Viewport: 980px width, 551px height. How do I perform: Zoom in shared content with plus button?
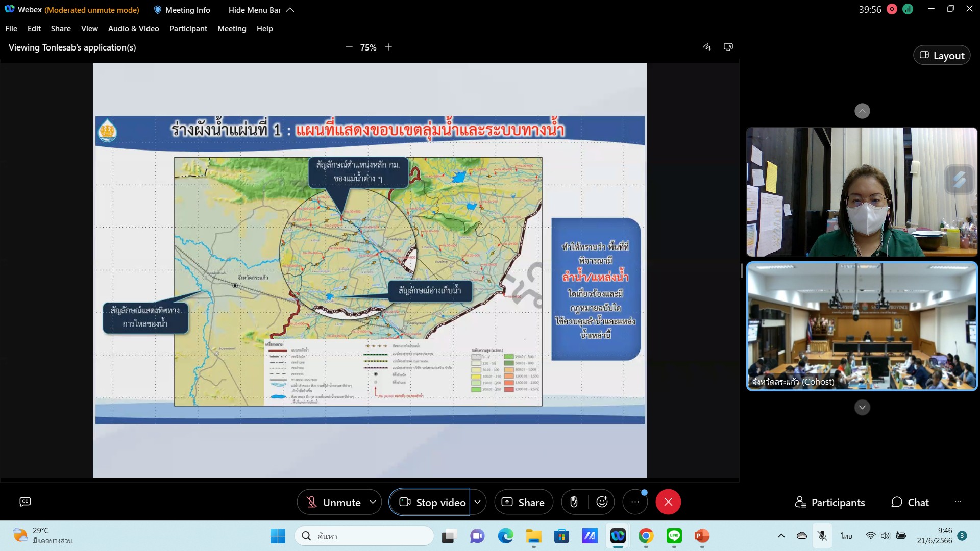coord(388,47)
